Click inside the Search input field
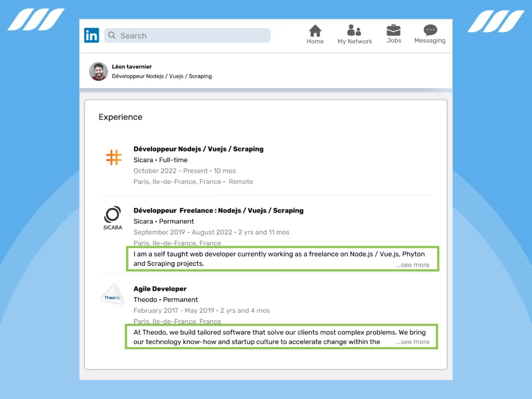Viewport: 532px width, 399px height. point(187,35)
